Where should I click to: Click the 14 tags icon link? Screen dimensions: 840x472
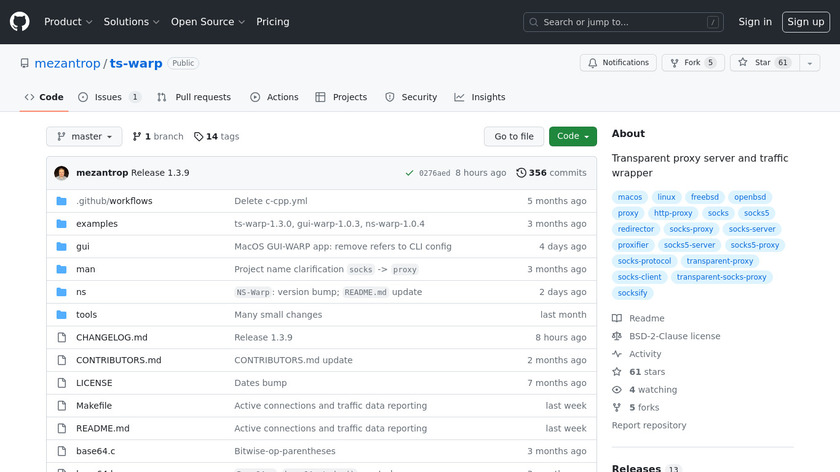[x=199, y=137]
